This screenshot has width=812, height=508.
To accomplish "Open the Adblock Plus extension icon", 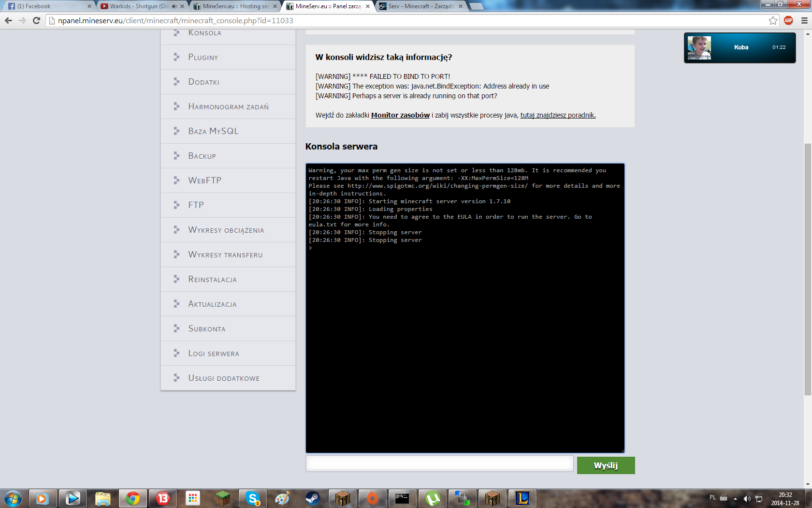I will (788, 20).
